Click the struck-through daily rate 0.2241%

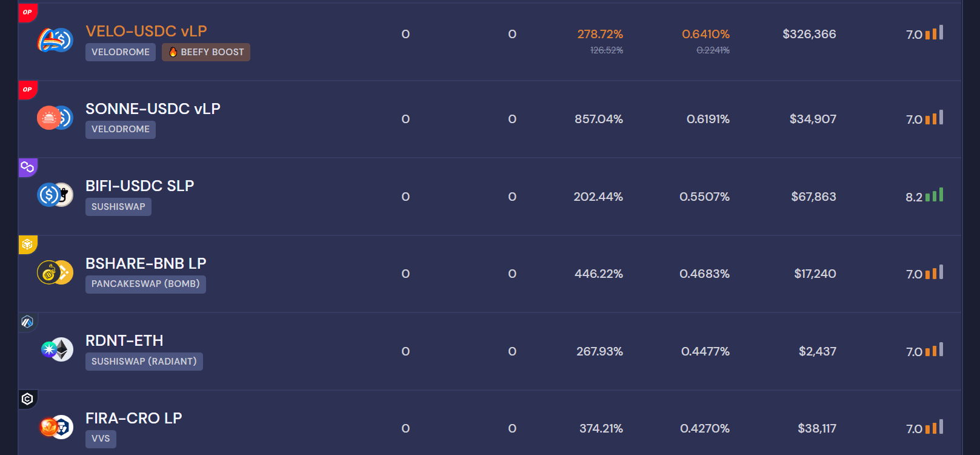[x=713, y=50]
